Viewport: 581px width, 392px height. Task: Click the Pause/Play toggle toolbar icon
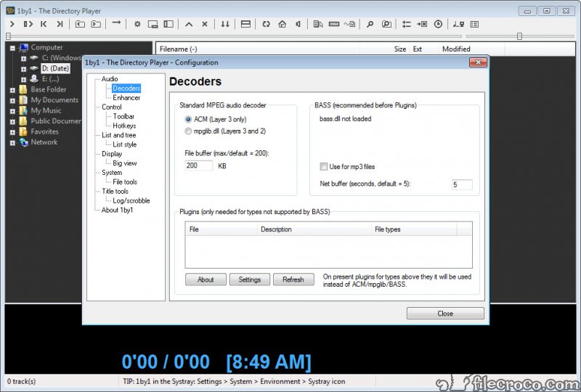(28, 24)
